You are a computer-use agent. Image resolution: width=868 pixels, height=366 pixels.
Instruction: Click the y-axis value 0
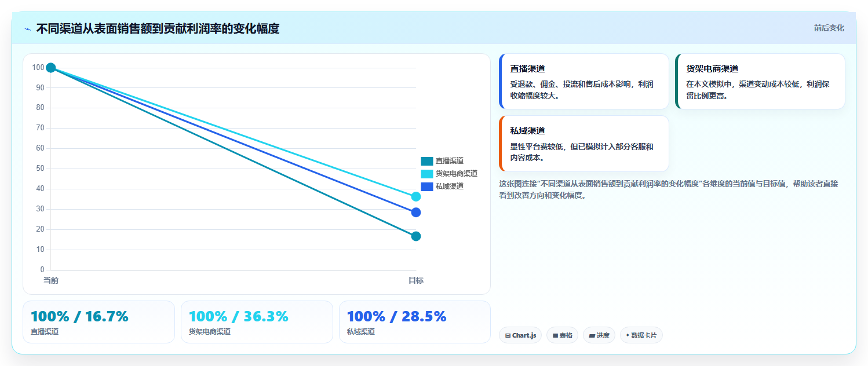point(42,270)
